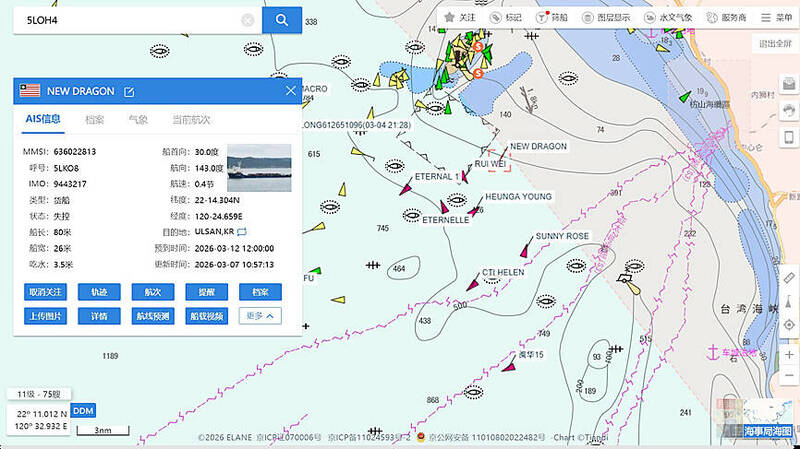Switch to the 气象 tab
800x449 pixels.
pos(138,120)
